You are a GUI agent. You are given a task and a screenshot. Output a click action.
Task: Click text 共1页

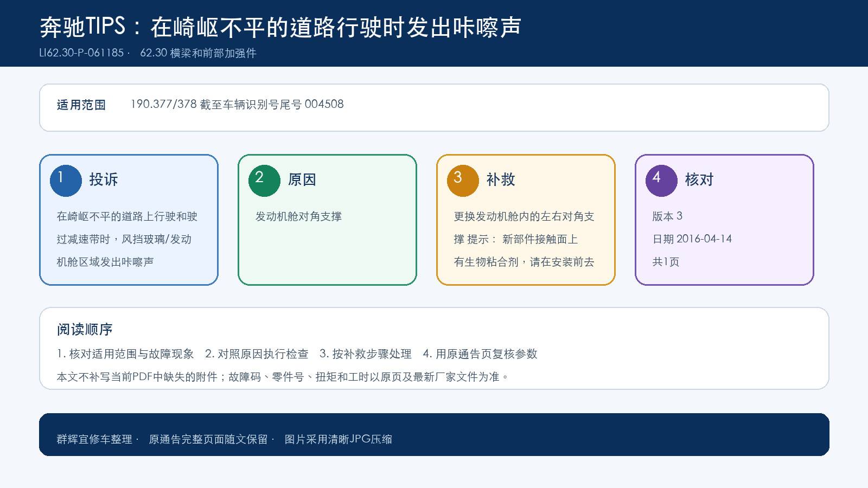(666, 262)
